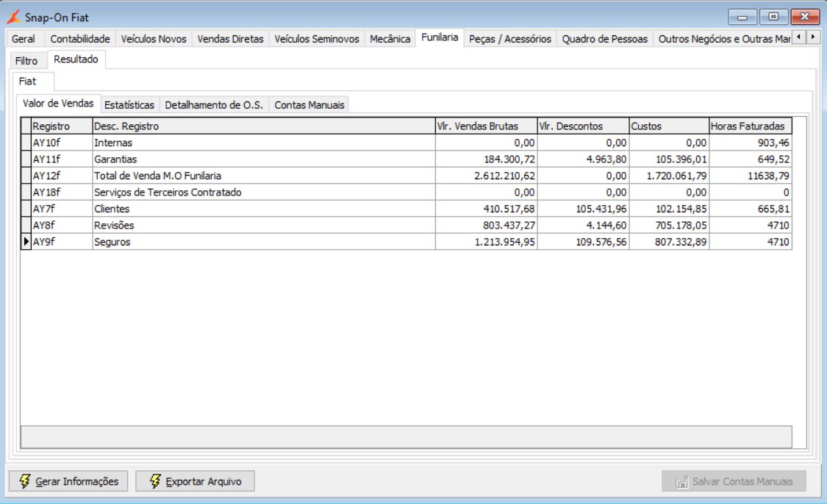Click the Vlr. Descontos column header

pos(584,126)
